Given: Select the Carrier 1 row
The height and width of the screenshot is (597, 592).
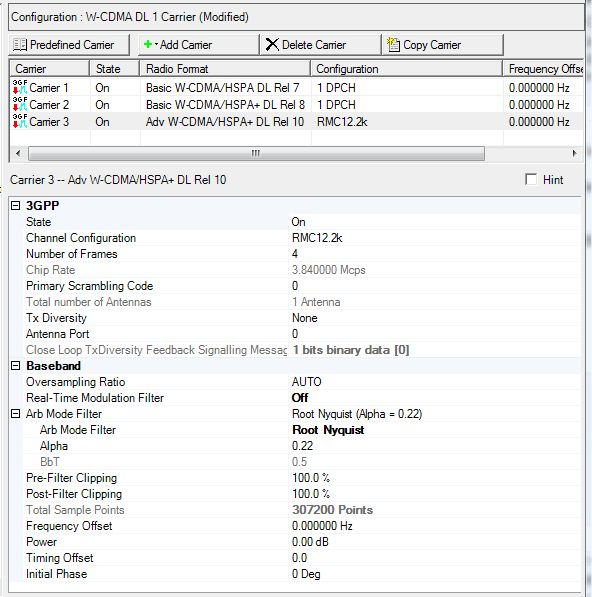Looking at the screenshot, I should (x=297, y=88).
